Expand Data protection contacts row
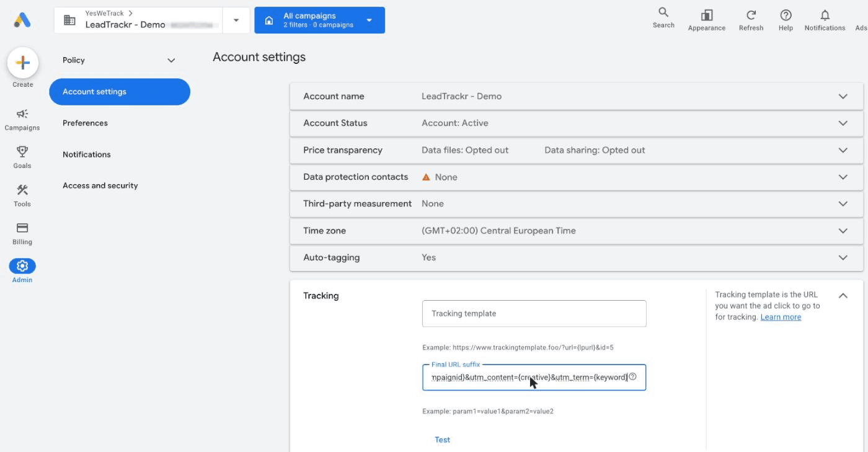The height and width of the screenshot is (452, 868). point(843,177)
